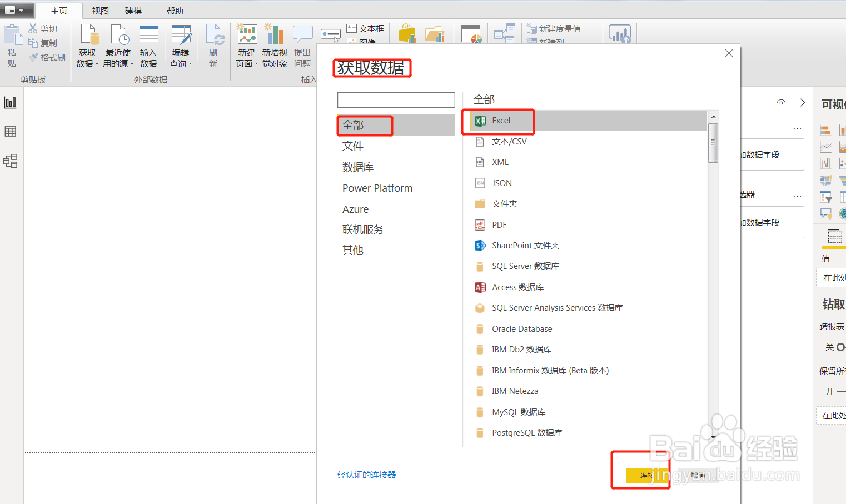Click the marketplace custom visuals bag icon
846x504 pixels.
click(407, 34)
